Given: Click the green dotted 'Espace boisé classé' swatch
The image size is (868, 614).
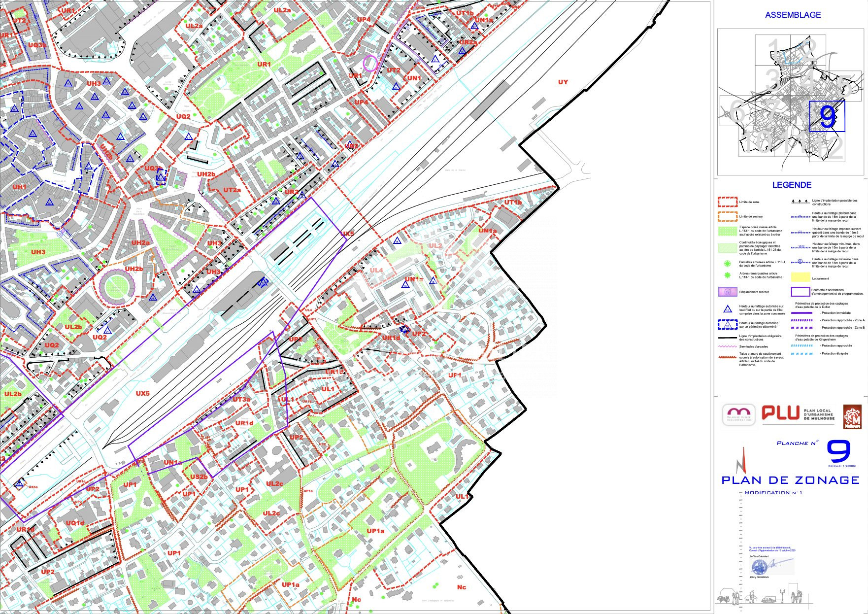Looking at the screenshot, I should 727,231.
